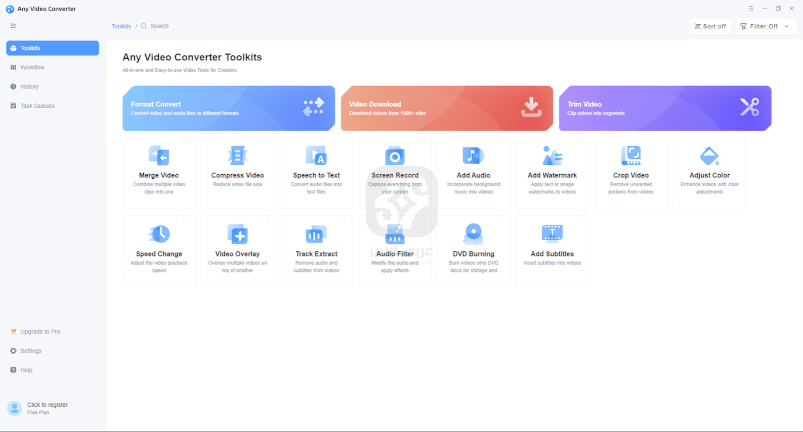Open the Compress Video tool icon
Image resolution: width=803 pixels, height=432 pixels.
(x=238, y=156)
